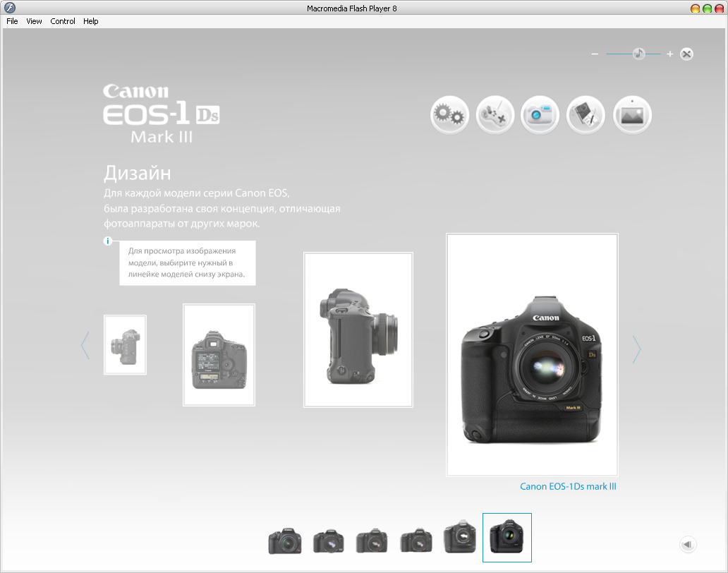Expand the next camera with the right arrow

pyautogui.click(x=637, y=349)
